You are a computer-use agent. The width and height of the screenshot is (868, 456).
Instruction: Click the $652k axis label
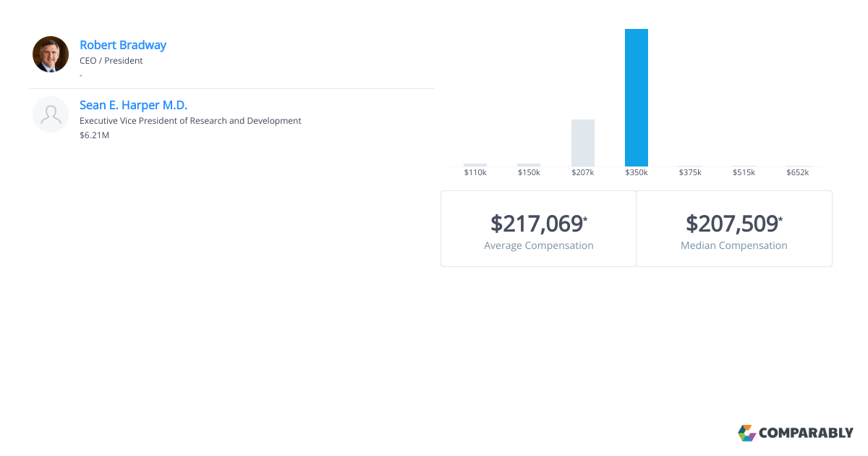pos(798,172)
